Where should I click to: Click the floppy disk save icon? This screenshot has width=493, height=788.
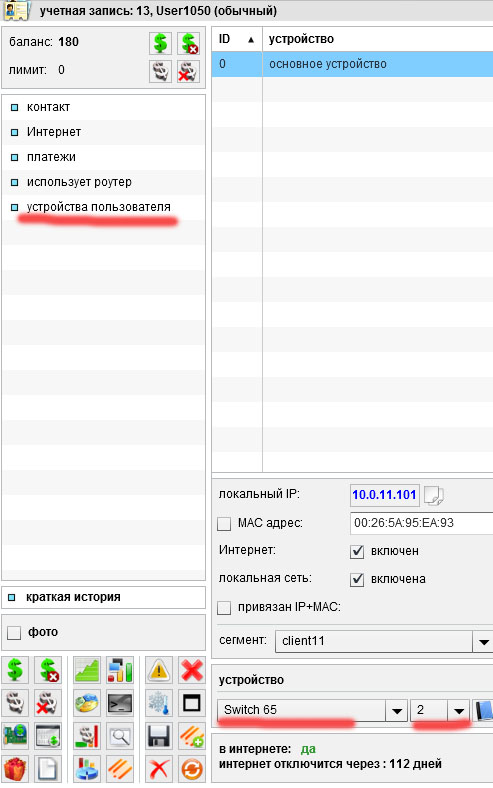[159, 736]
